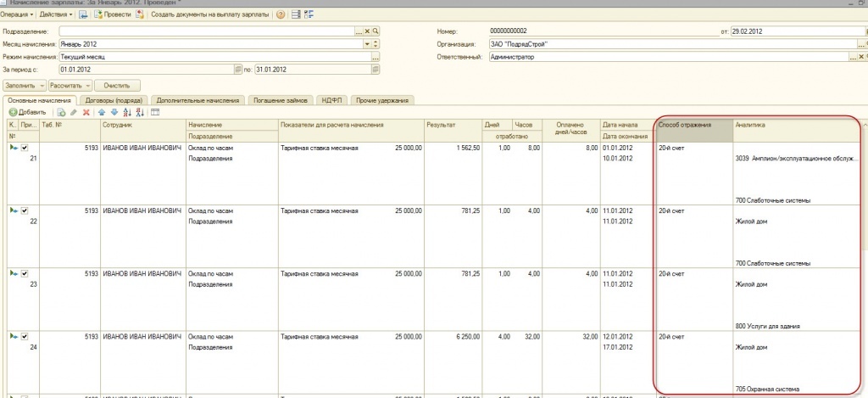
Task: Clear the Подразделение field with X
Action: pos(366,31)
